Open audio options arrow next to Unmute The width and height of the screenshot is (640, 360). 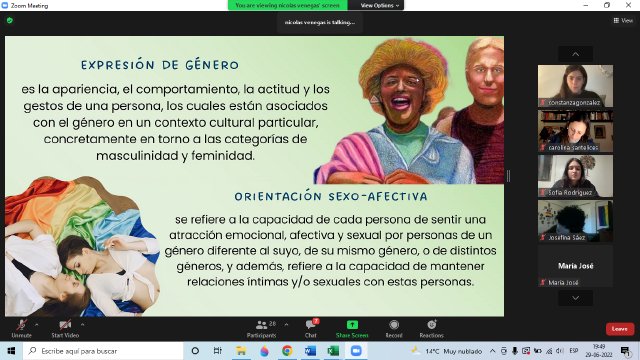click(37, 325)
